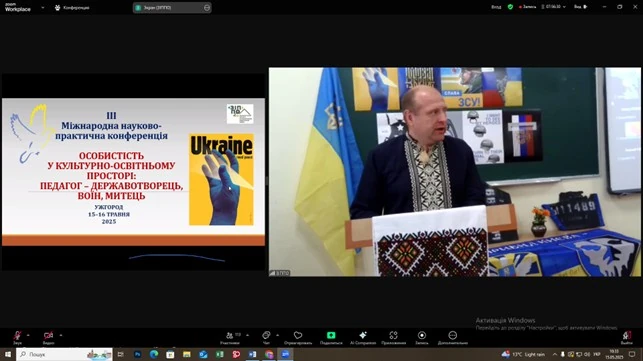Image resolution: width=643 pixels, height=361 pixels.
Task: Open the shared screen options circle button
Action: (x=207, y=7)
